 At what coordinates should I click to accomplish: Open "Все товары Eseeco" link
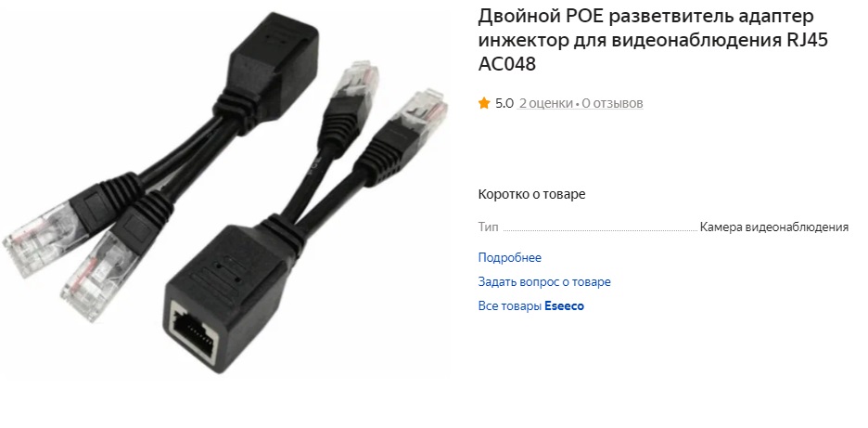point(530,306)
